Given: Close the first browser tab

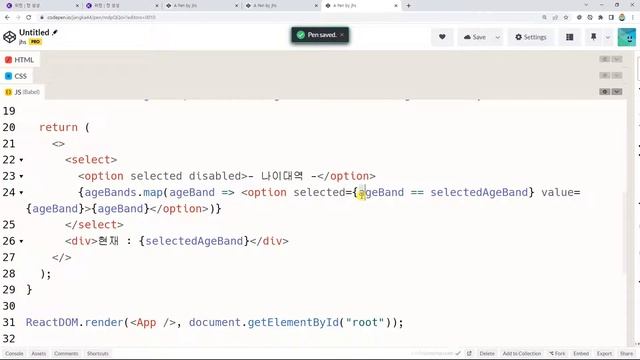Looking at the screenshot, I should point(78,6).
